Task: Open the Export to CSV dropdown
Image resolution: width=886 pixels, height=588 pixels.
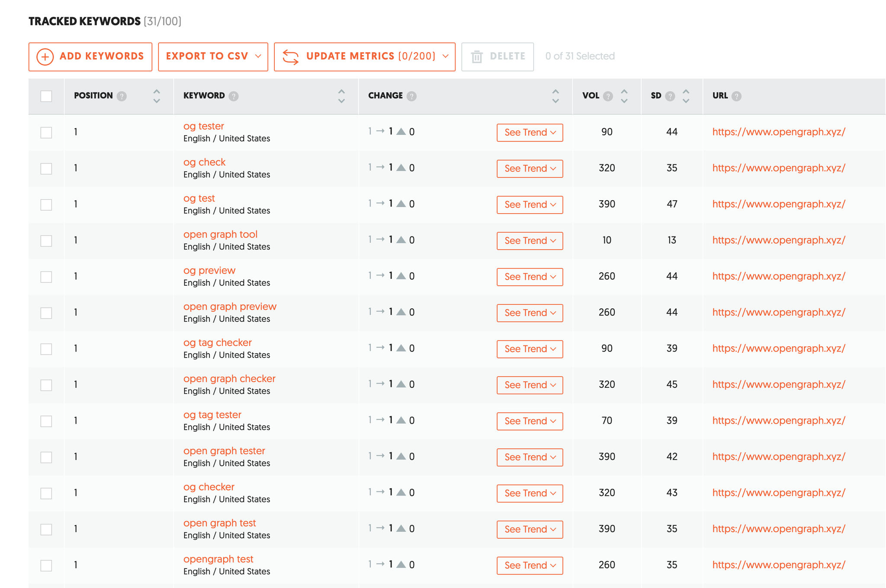Action: pyautogui.click(x=213, y=57)
